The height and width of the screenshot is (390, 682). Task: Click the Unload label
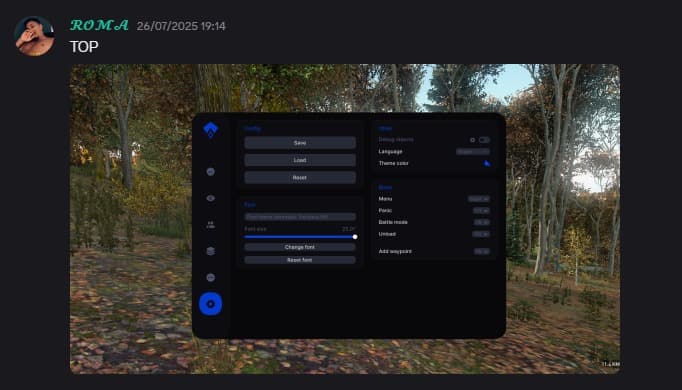pos(387,234)
